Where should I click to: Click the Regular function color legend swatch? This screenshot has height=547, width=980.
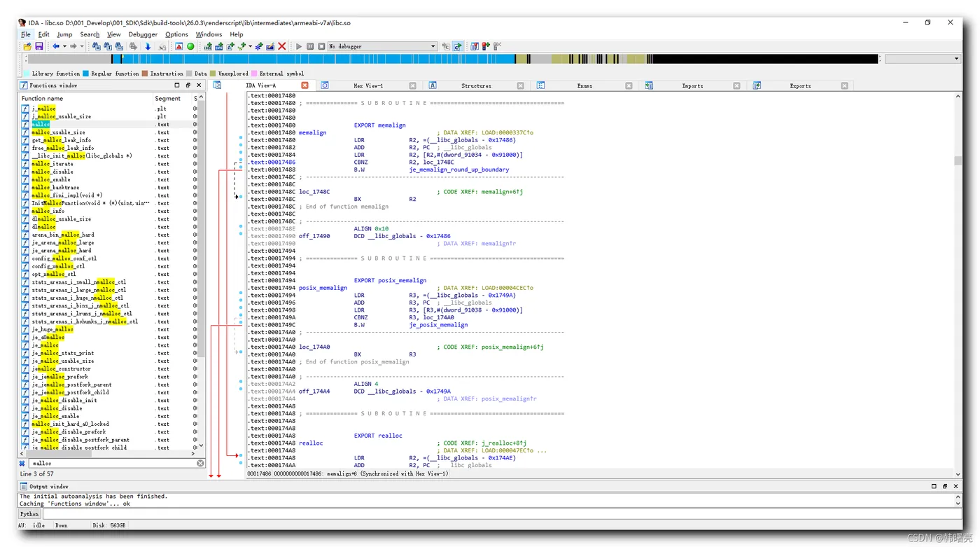coord(85,73)
